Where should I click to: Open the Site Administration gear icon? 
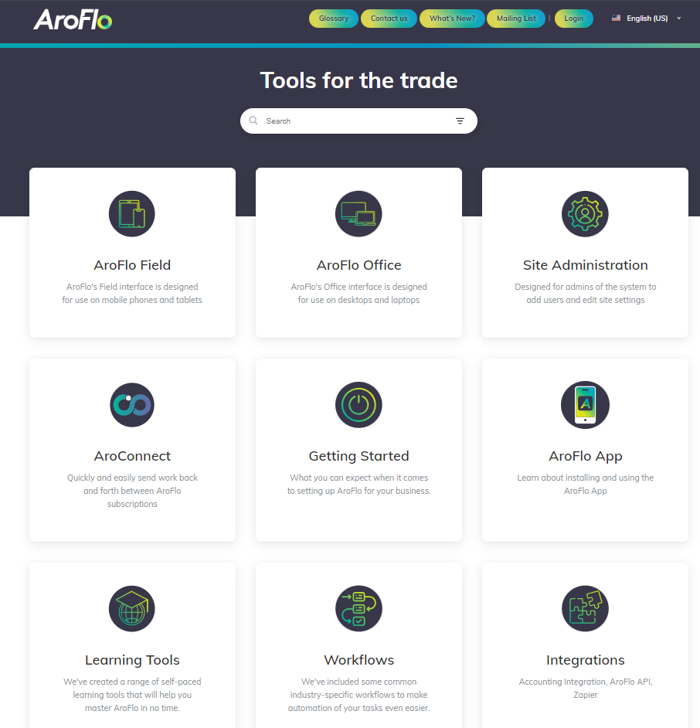[x=585, y=213]
